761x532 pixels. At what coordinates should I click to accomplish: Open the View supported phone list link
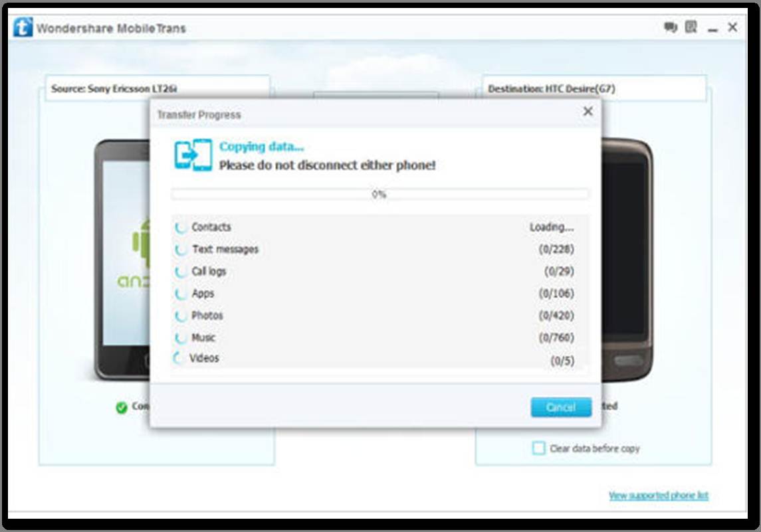tap(659, 495)
